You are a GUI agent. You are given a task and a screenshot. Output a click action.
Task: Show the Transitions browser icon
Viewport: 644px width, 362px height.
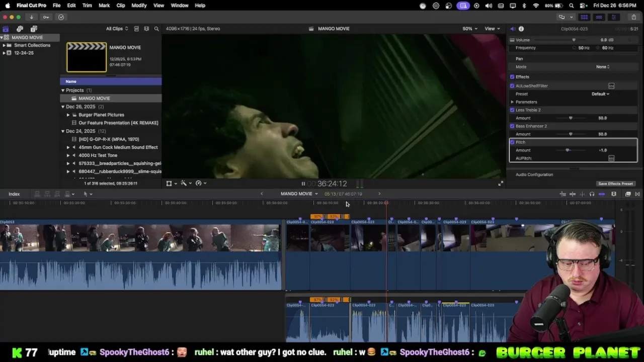pos(637,194)
